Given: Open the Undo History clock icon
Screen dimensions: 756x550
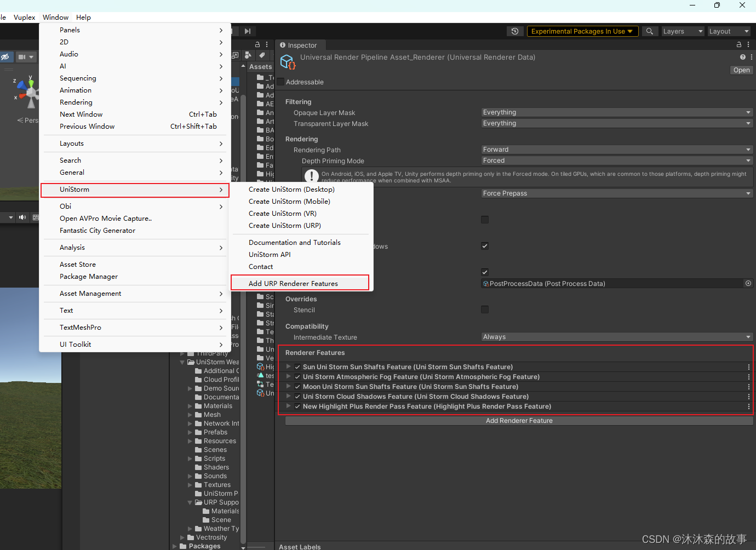Looking at the screenshot, I should point(514,31).
